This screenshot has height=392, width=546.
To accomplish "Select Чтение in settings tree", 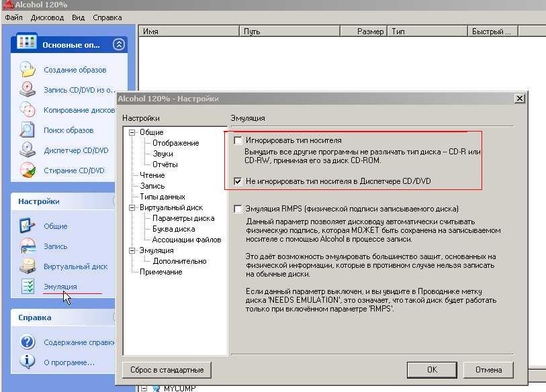I will click(x=152, y=175).
